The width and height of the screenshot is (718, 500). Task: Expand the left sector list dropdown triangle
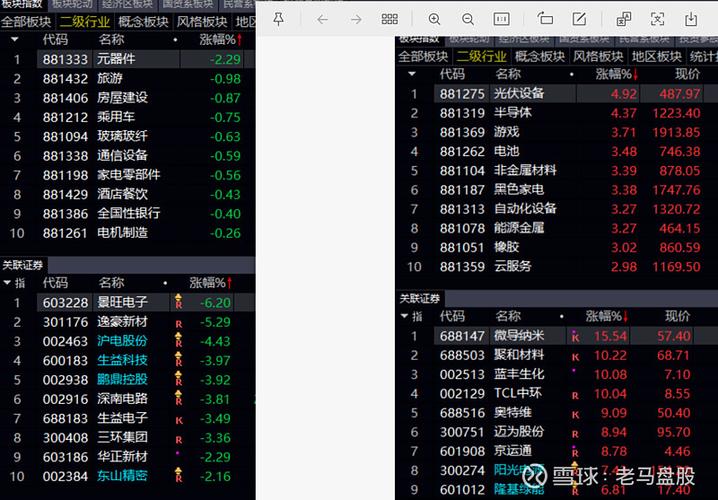(x=15, y=40)
